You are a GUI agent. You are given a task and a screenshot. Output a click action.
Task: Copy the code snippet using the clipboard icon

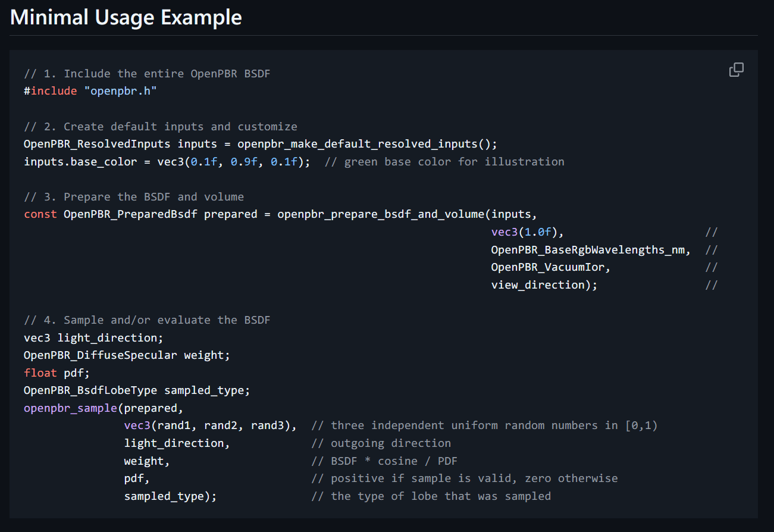pos(736,70)
